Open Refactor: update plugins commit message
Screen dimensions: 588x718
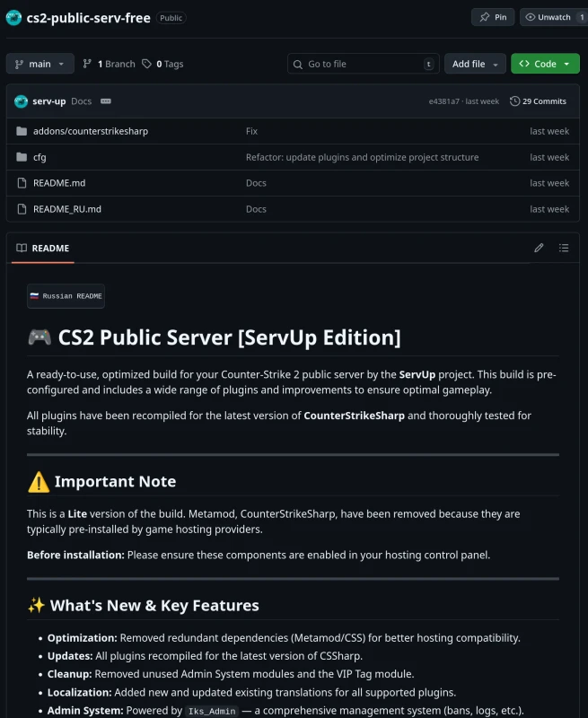point(363,158)
